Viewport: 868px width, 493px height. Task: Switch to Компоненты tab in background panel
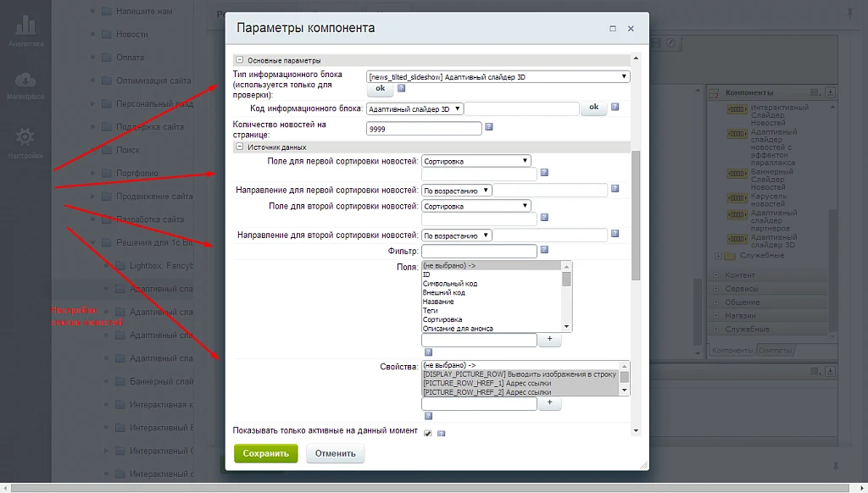[732, 350]
